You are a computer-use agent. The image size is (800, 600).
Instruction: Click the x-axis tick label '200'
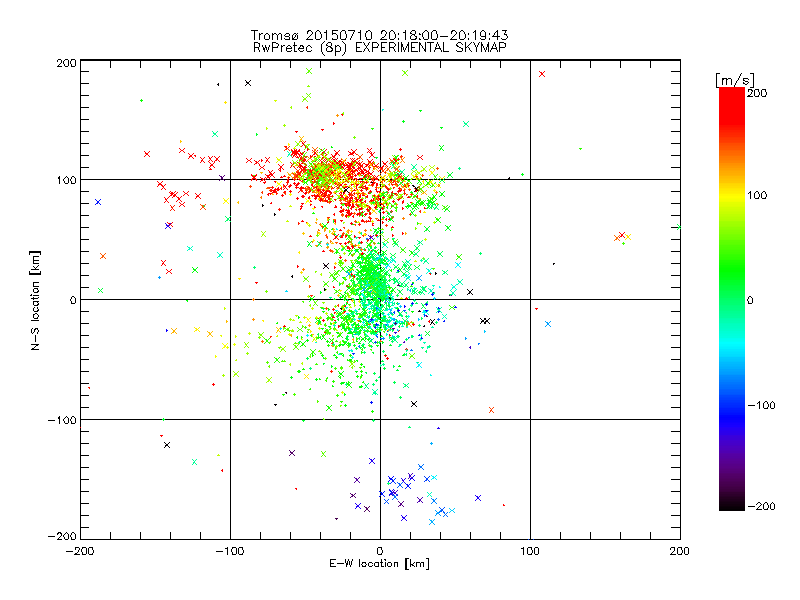click(x=679, y=551)
